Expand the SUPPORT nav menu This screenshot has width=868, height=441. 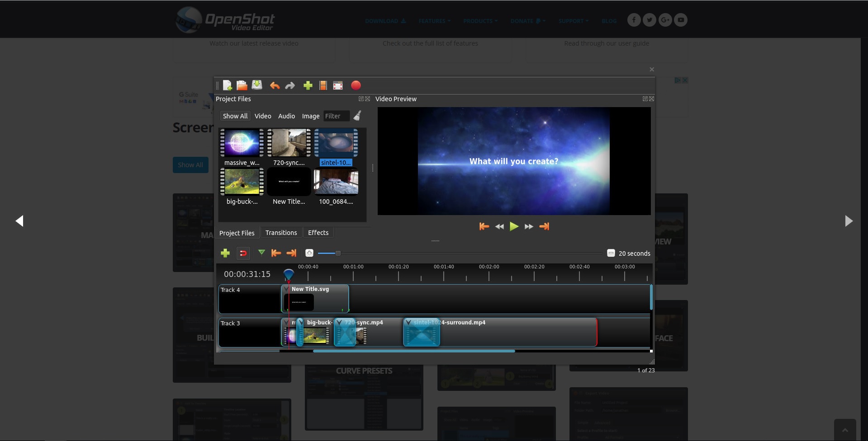pyautogui.click(x=573, y=21)
